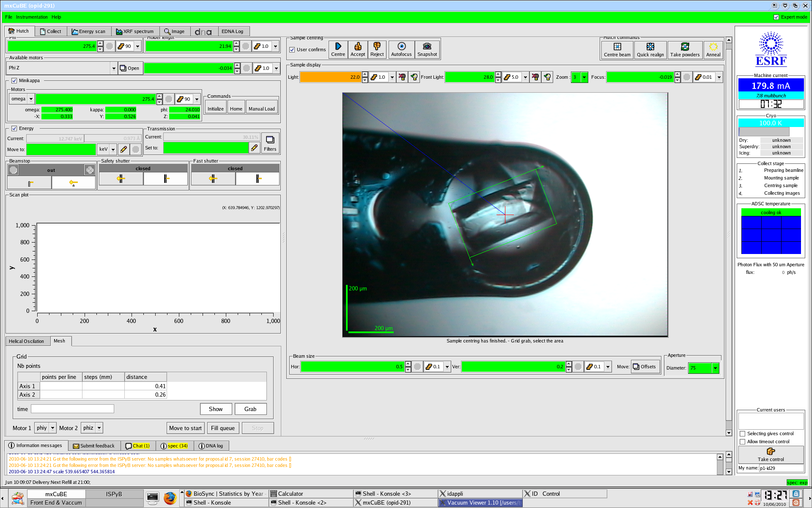Click inside the Grid time input field
The image size is (812, 508).
click(x=72, y=409)
